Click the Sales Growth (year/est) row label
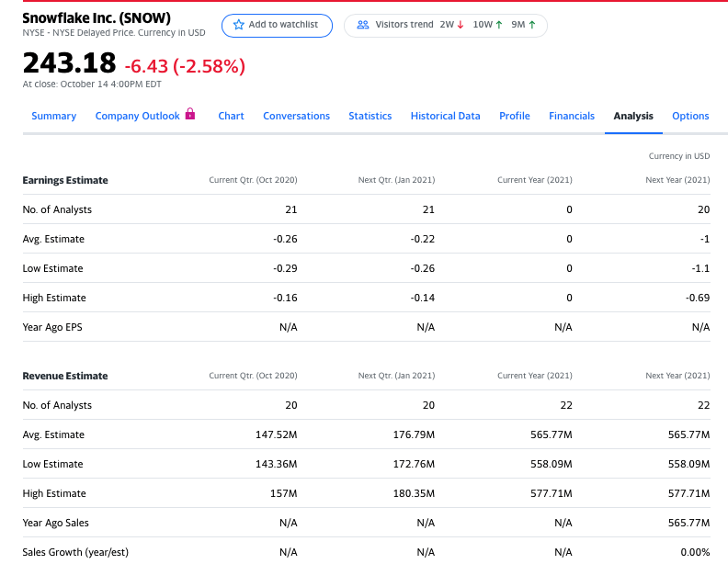Viewport: 728px width, 564px height. pos(75,552)
